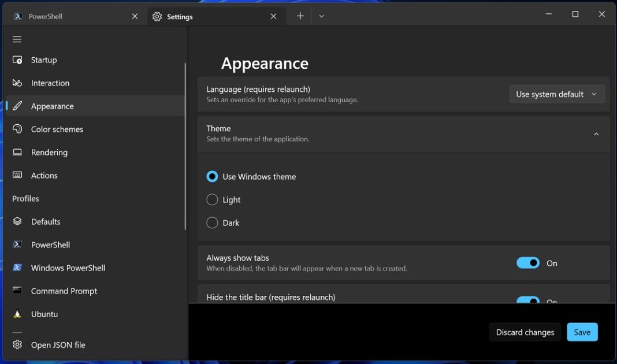Select the Command Prompt profile icon

pos(17,291)
